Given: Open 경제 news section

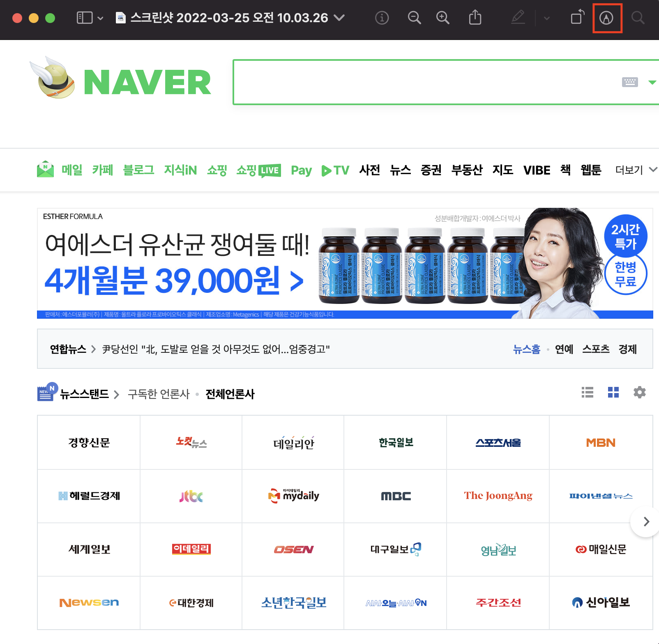Looking at the screenshot, I should click(628, 349).
